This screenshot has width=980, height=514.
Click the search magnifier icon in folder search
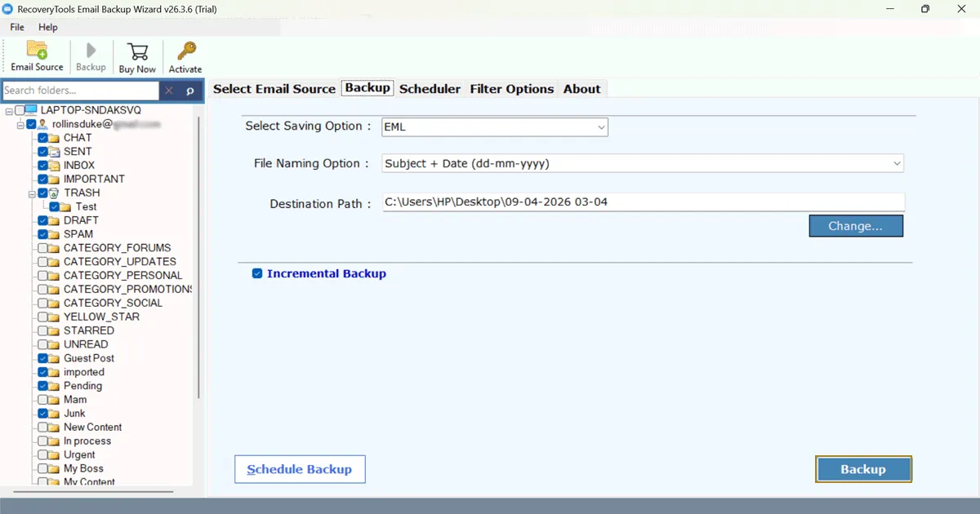[x=190, y=91]
